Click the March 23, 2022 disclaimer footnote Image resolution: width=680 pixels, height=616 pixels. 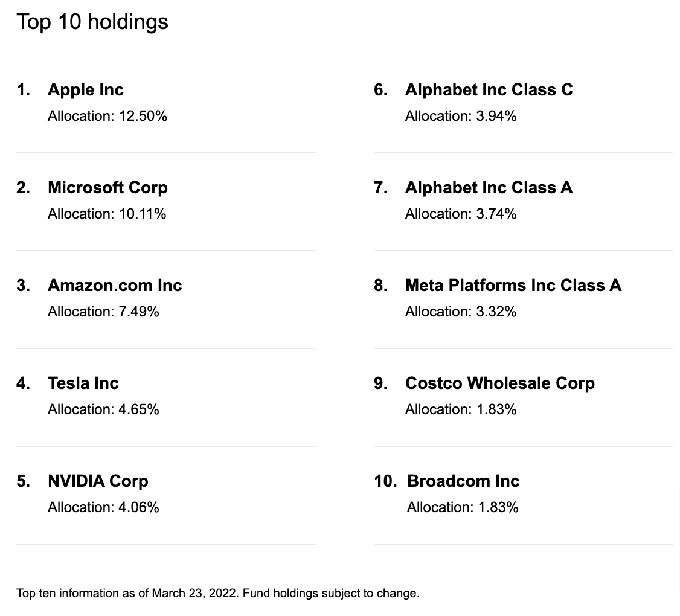[x=217, y=593]
